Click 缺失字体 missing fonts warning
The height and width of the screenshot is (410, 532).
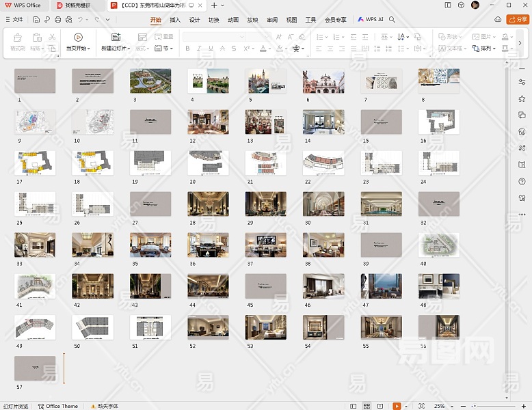click(x=103, y=406)
